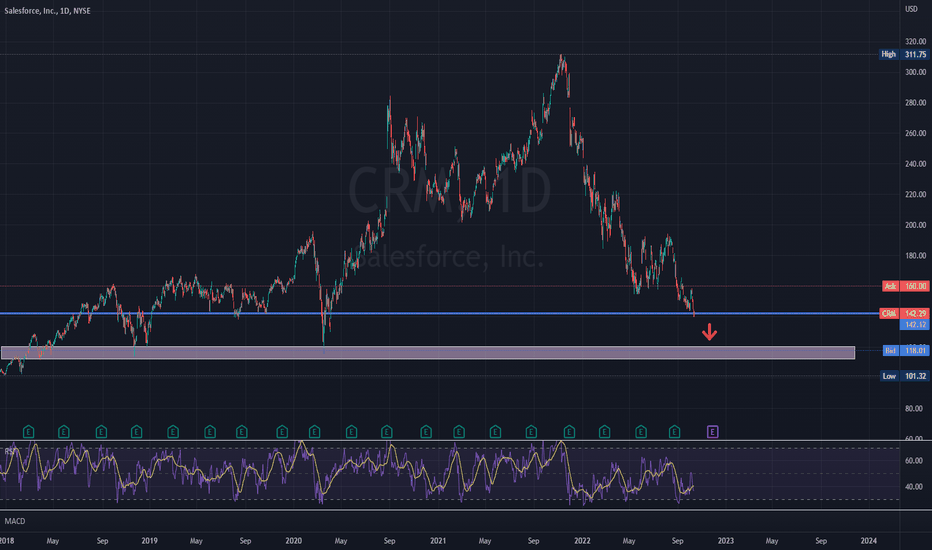Click the green earnings marker just before purple one
The image size is (932, 550).
pos(674,432)
